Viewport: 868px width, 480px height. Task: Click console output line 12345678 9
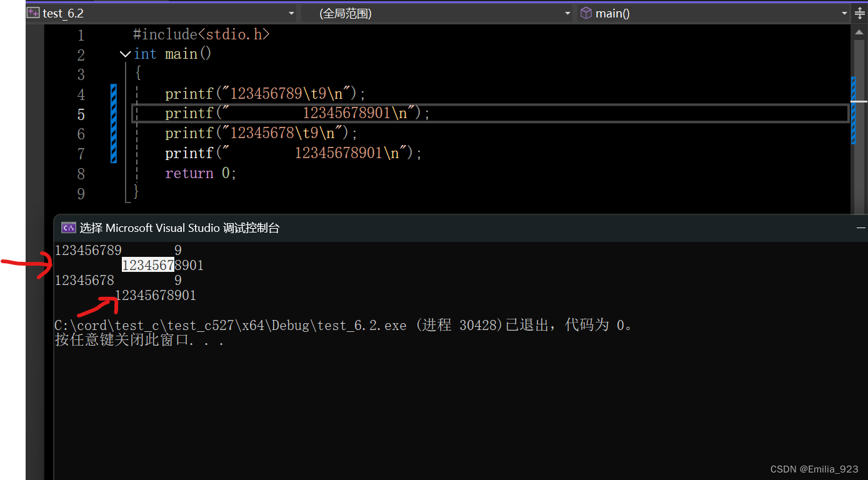point(118,280)
